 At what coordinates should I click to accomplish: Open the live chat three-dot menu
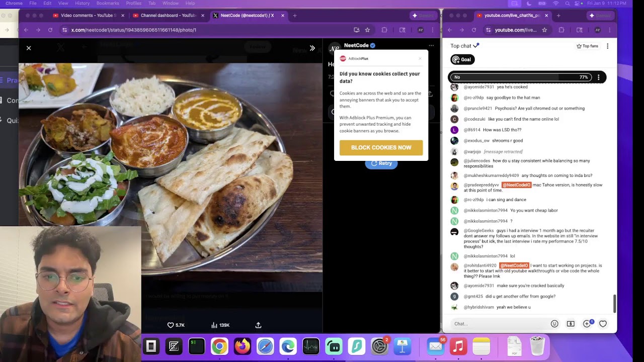(607, 46)
